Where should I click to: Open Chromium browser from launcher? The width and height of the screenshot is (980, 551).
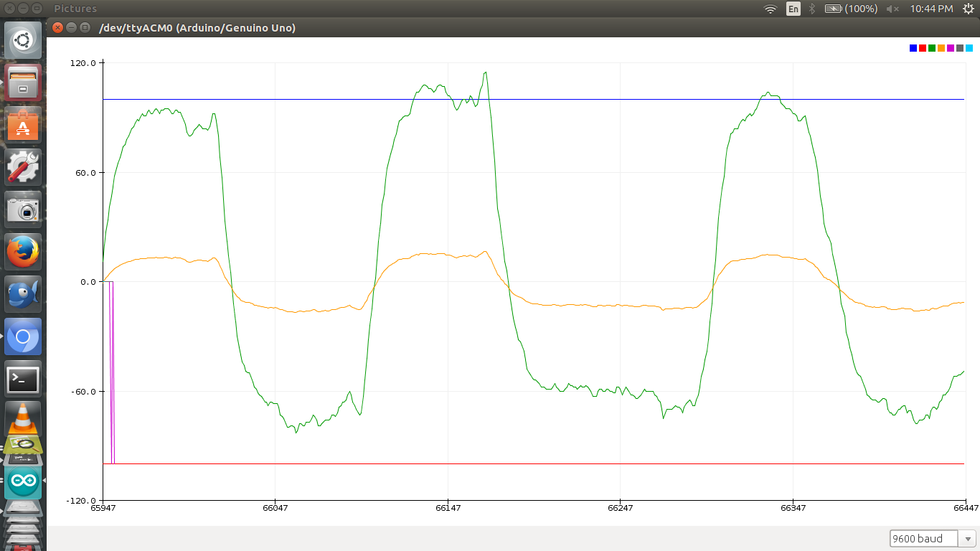[x=23, y=336]
